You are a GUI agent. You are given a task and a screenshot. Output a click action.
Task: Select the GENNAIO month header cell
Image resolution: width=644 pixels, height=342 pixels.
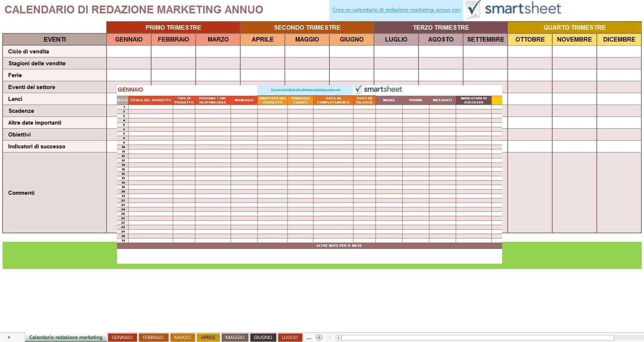129,39
